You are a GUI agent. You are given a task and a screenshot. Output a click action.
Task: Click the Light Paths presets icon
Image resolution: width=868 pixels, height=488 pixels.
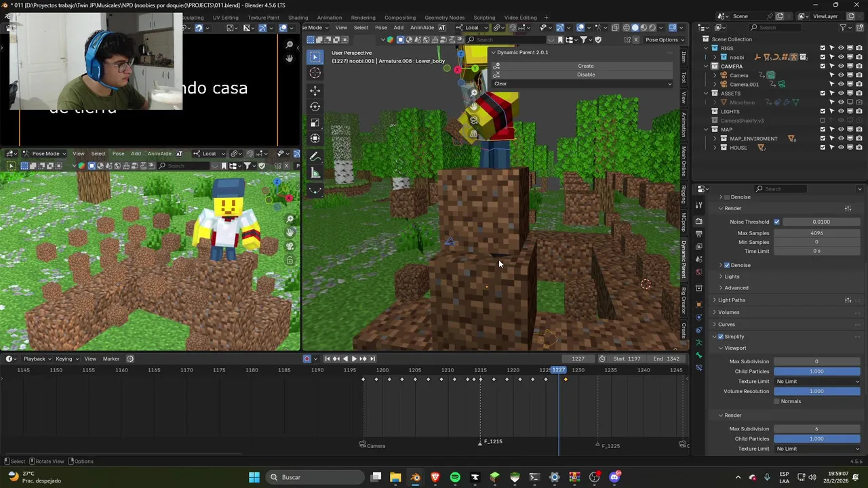[848, 300]
